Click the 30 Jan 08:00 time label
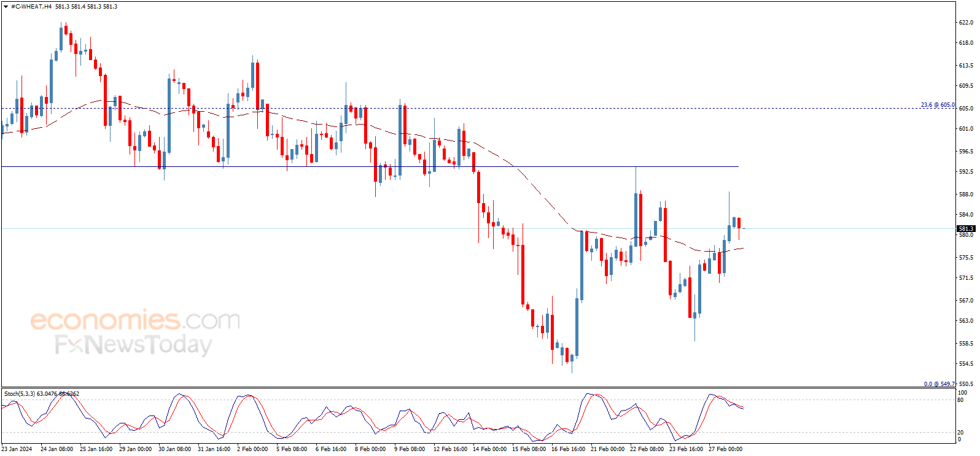Screen dimensions: 980x456 point(174,449)
